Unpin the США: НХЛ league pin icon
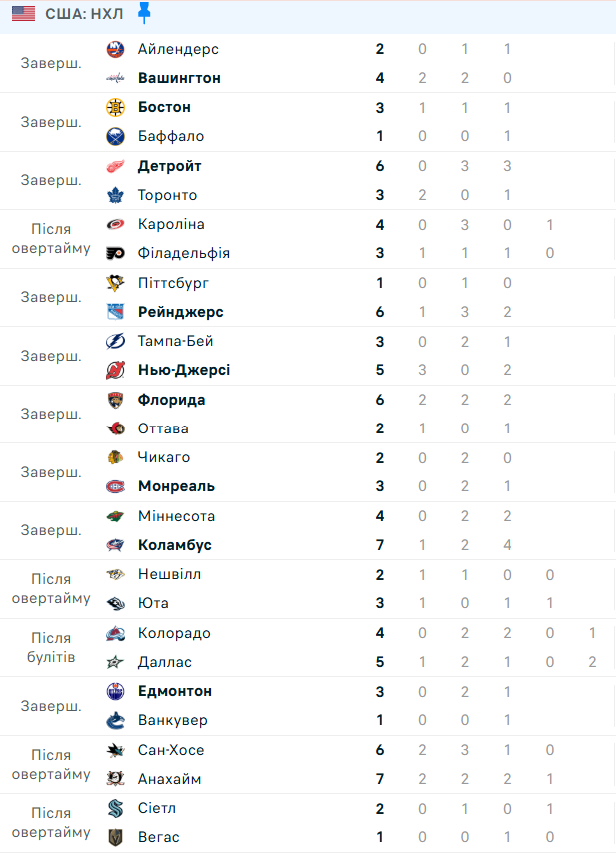The image size is (616, 853). tap(144, 13)
